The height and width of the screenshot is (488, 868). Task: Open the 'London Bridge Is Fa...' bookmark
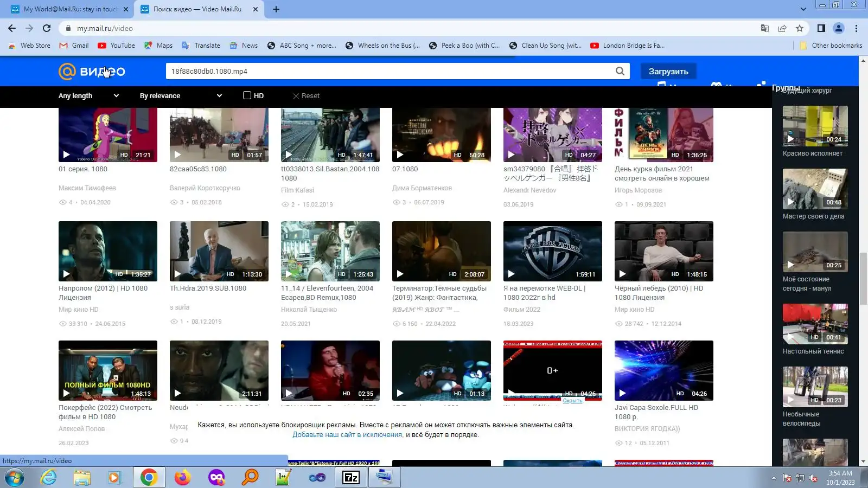tap(627, 46)
